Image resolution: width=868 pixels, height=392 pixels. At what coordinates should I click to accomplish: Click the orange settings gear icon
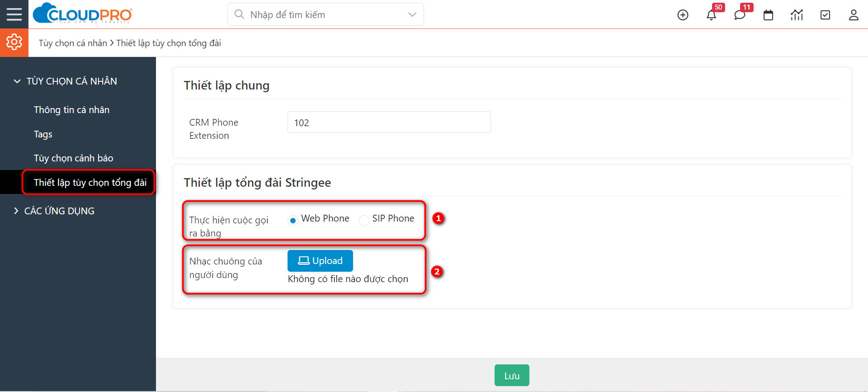[x=14, y=43]
